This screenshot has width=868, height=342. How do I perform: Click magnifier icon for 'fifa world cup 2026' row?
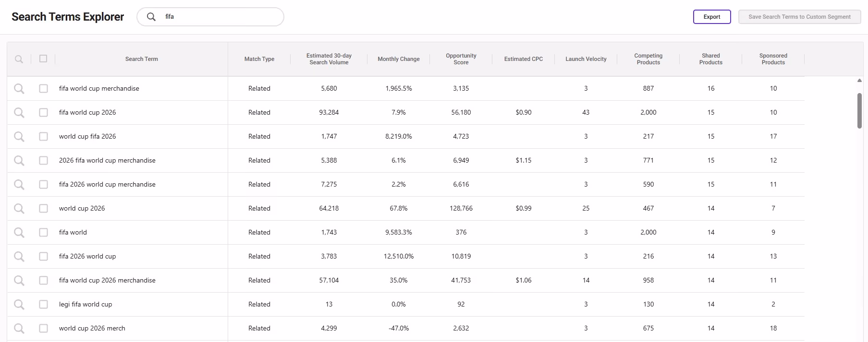[19, 112]
